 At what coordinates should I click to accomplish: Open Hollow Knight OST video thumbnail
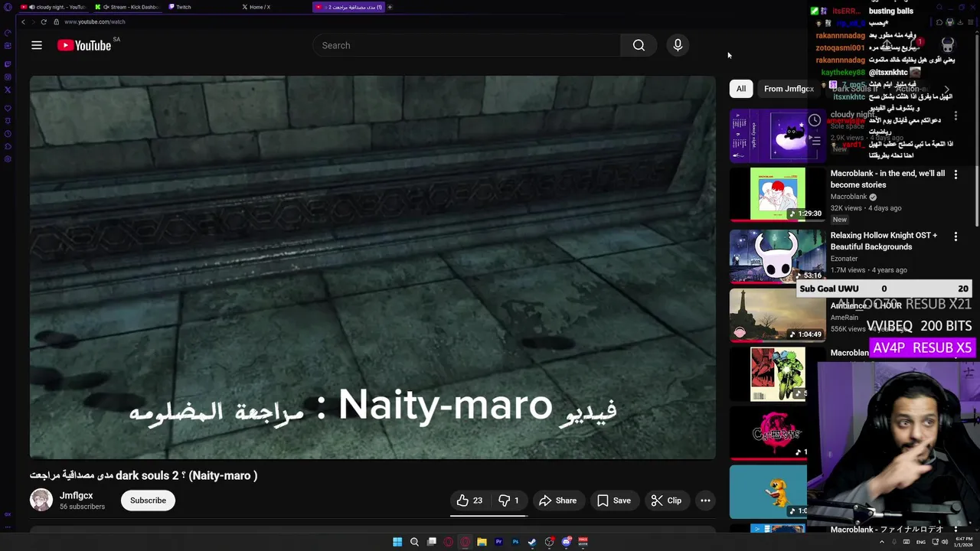778,256
